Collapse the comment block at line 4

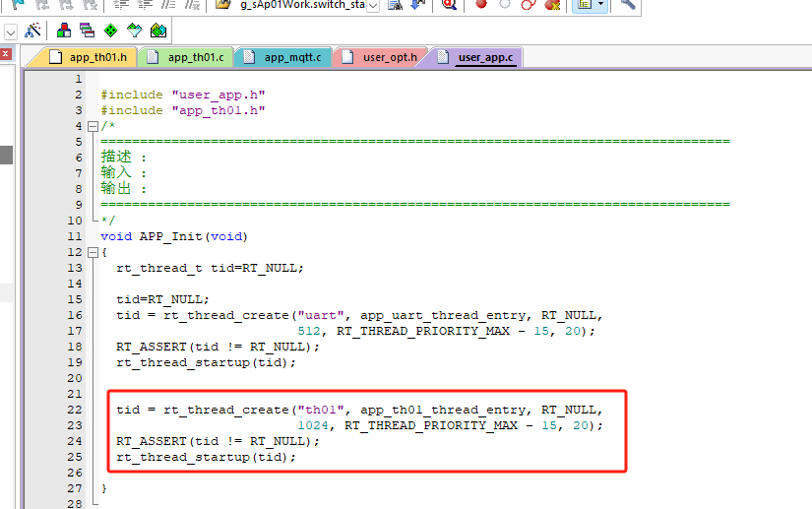93,126
